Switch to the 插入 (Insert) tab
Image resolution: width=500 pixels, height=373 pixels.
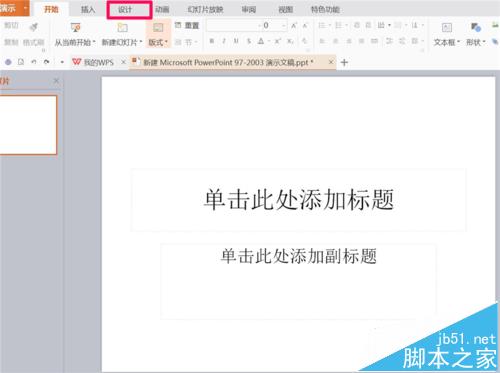pyautogui.click(x=88, y=10)
